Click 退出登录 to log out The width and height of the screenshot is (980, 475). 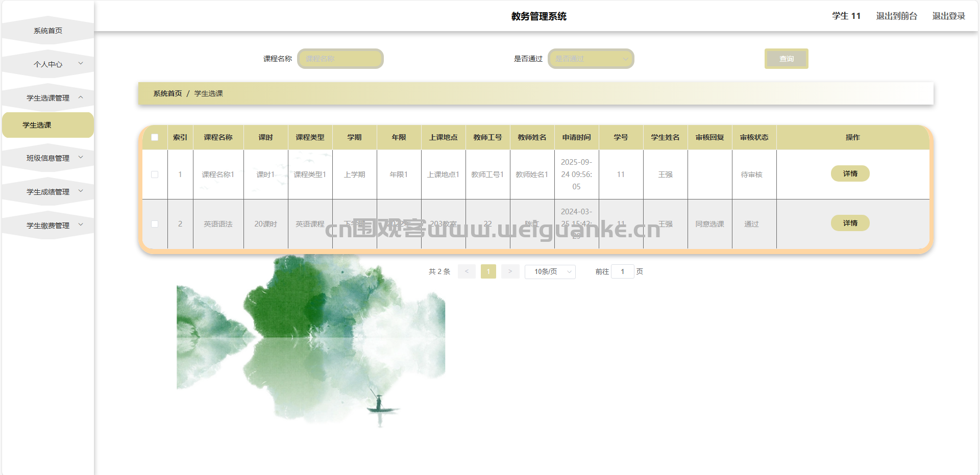[949, 16]
